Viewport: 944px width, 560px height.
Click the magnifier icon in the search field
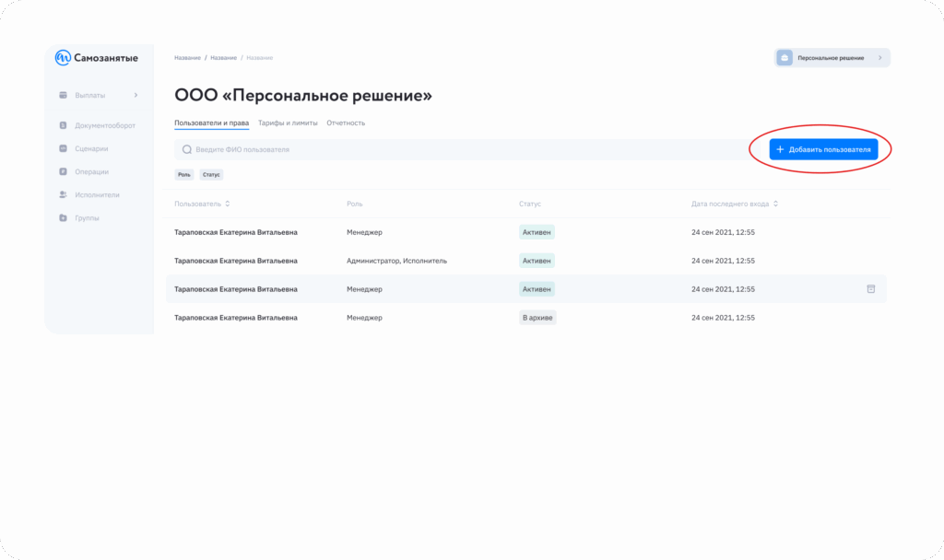coord(187,149)
